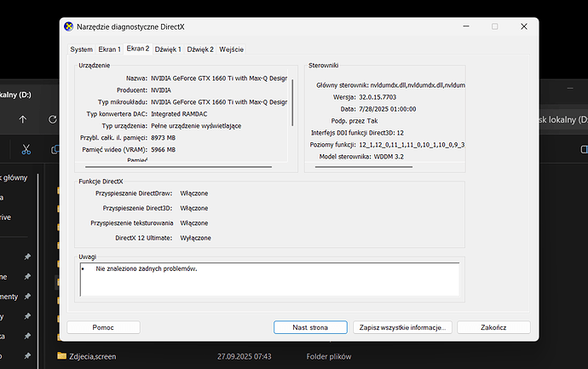Image resolution: width=588 pixels, height=369 pixels.
Task: Click the pin icon beside the partially hidden 'menty' entry
Action: (27, 296)
